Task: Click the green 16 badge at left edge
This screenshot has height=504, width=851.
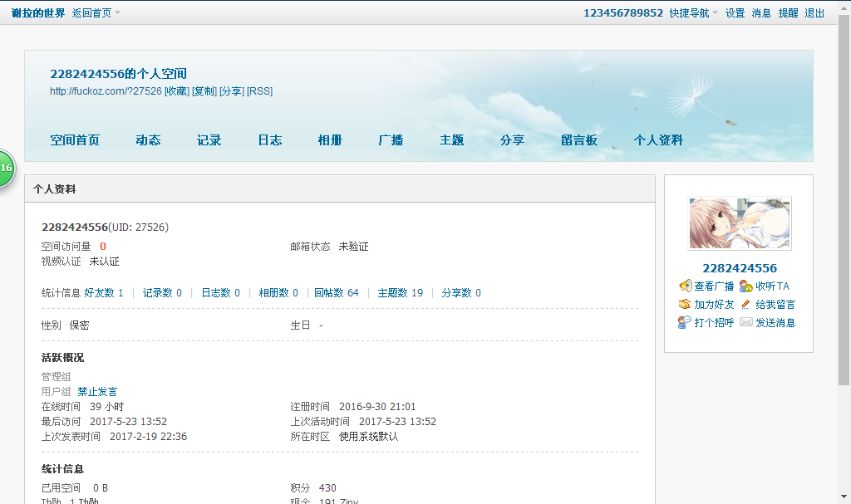Action: click(7, 169)
